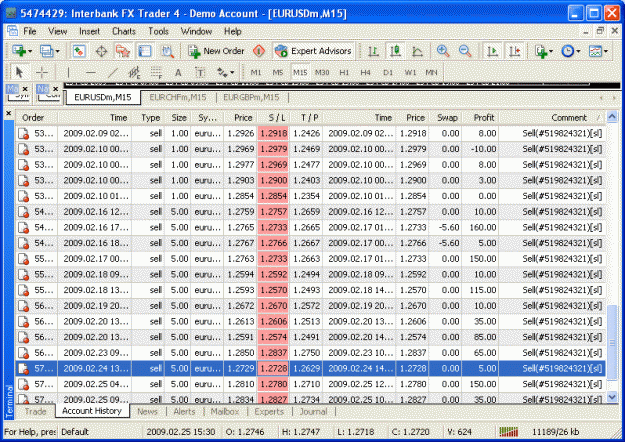Switch timeframe to M30
The width and height of the screenshot is (625, 442).
click(x=322, y=73)
